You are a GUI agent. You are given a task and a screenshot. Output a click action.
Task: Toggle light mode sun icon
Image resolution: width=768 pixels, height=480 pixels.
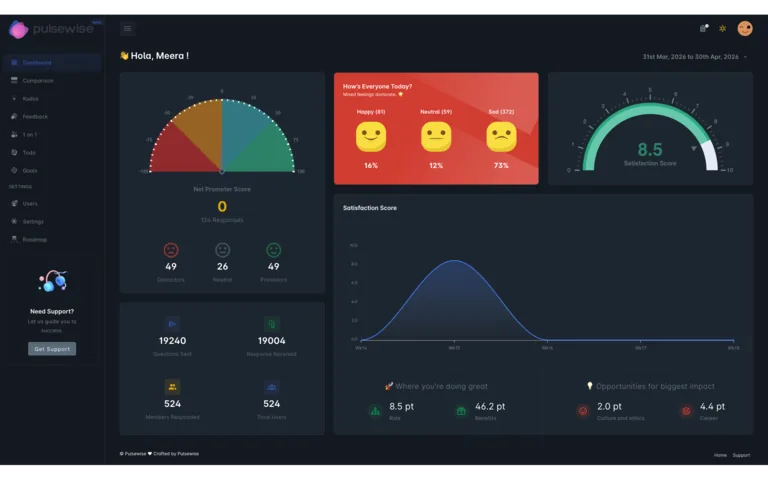pyautogui.click(x=722, y=28)
